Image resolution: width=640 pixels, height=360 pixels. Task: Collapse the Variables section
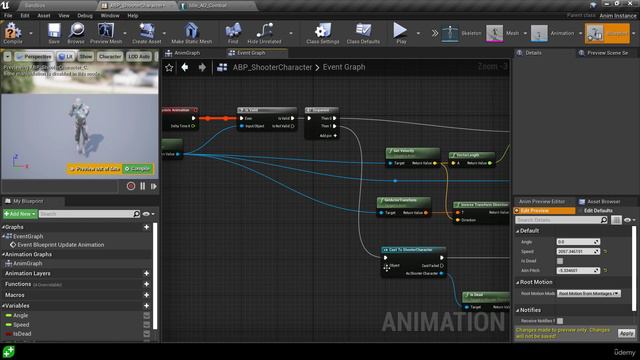point(3,306)
